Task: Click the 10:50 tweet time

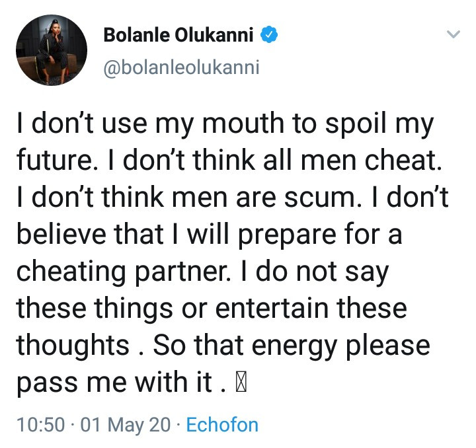Action: pyautogui.click(x=41, y=425)
